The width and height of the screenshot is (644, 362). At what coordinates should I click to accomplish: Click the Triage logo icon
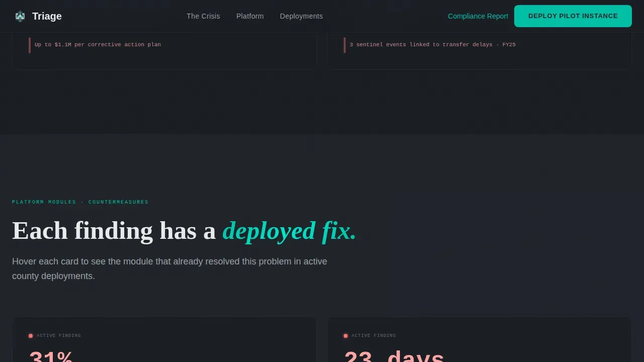pyautogui.click(x=20, y=16)
